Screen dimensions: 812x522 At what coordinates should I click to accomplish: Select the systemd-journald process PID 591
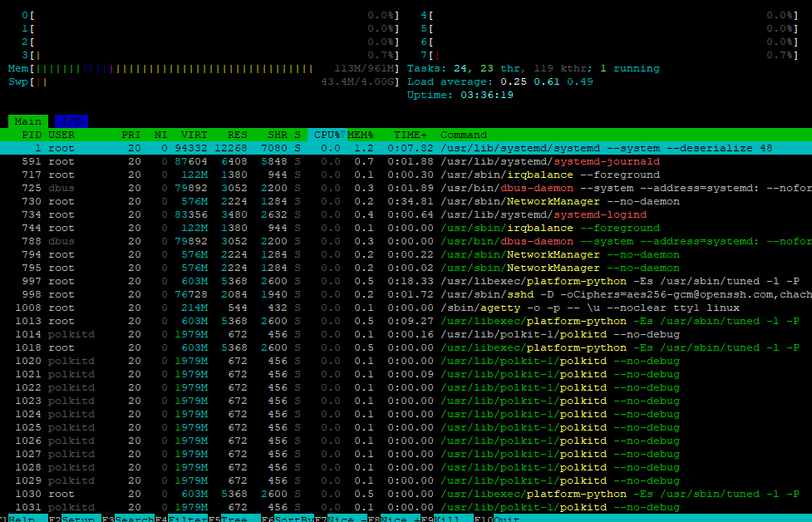click(x=406, y=161)
